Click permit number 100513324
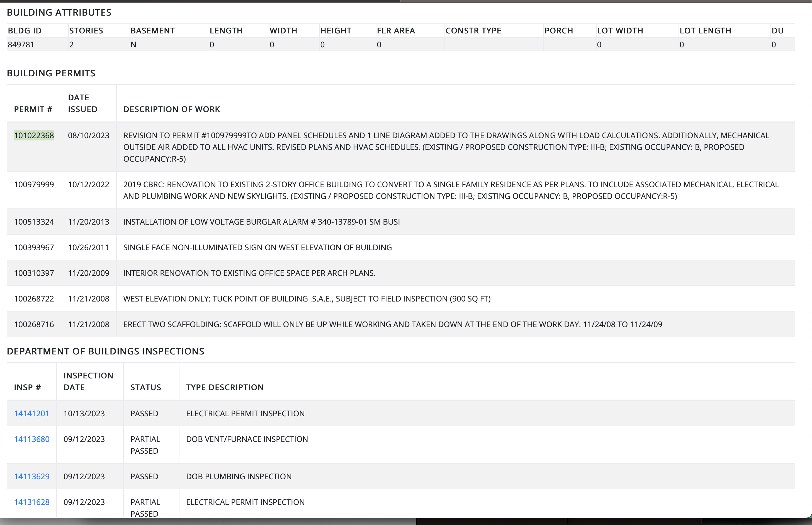Viewport: 812px width, 525px height. pos(34,222)
